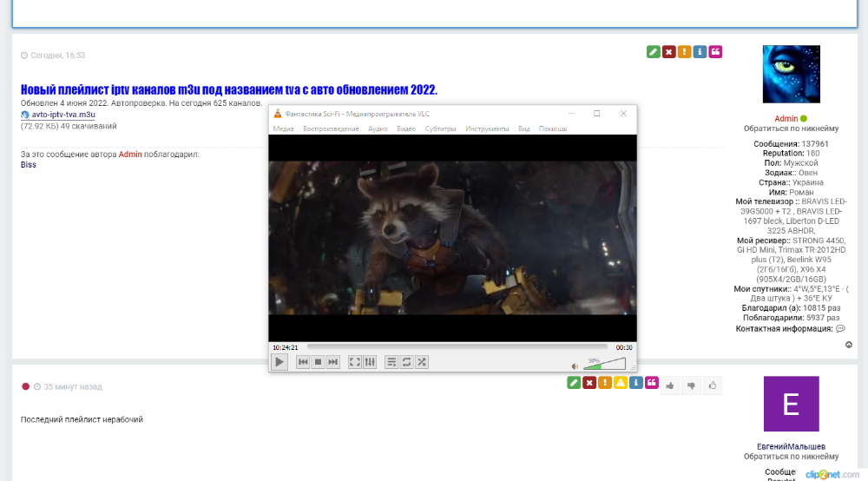The width and height of the screenshot is (868, 481).
Task: Skip to next media in VLC
Action: coord(332,362)
